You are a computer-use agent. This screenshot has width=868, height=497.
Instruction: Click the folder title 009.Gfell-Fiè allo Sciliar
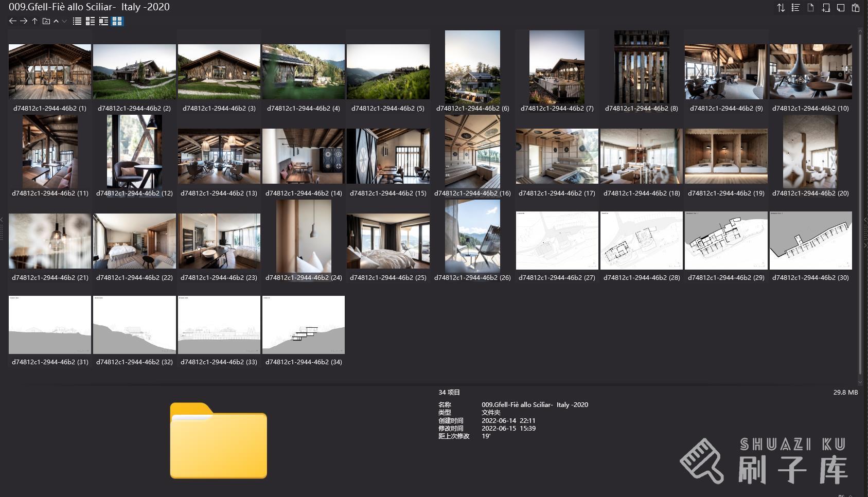[x=89, y=7]
